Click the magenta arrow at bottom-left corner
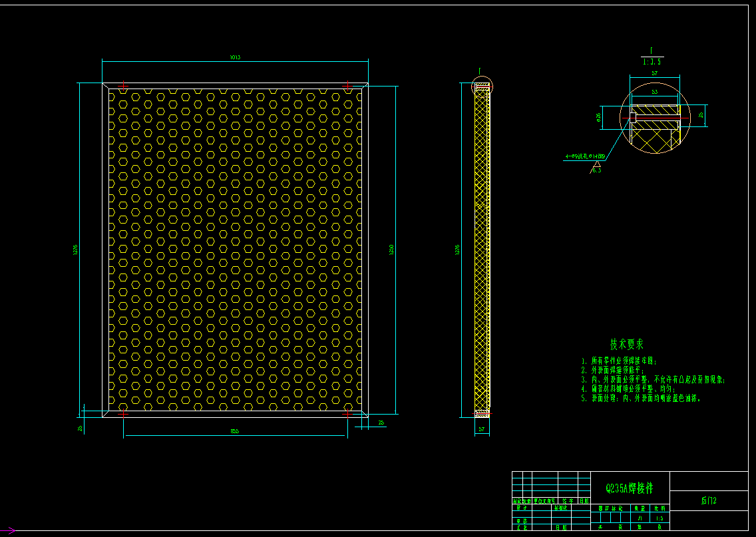 pos(9,531)
